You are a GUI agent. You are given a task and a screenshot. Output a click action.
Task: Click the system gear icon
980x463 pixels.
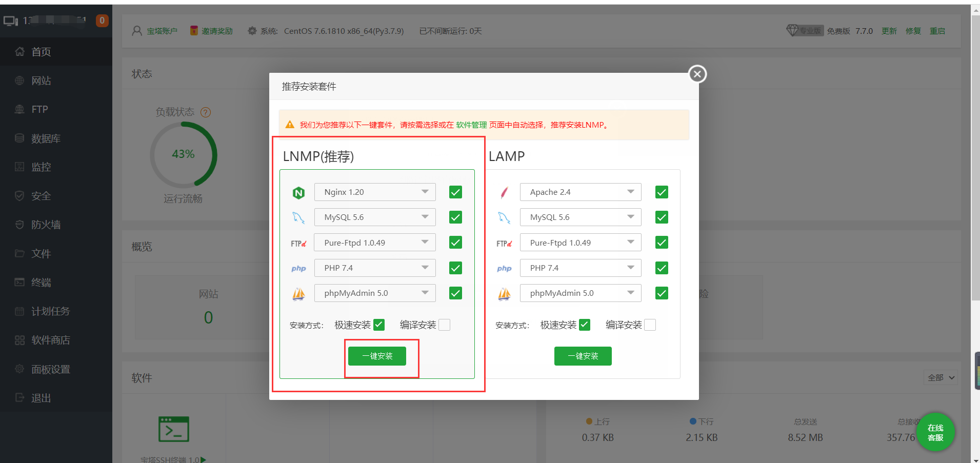[252, 31]
